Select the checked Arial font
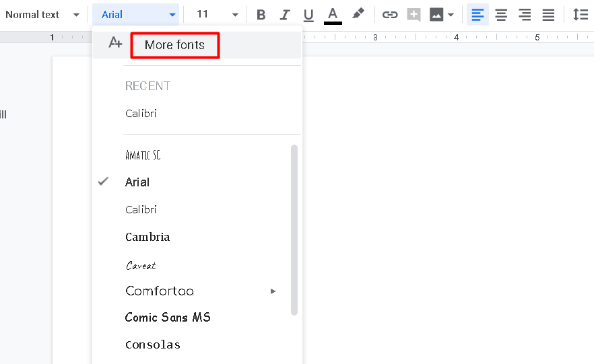 pyautogui.click(x=137, y=182)
